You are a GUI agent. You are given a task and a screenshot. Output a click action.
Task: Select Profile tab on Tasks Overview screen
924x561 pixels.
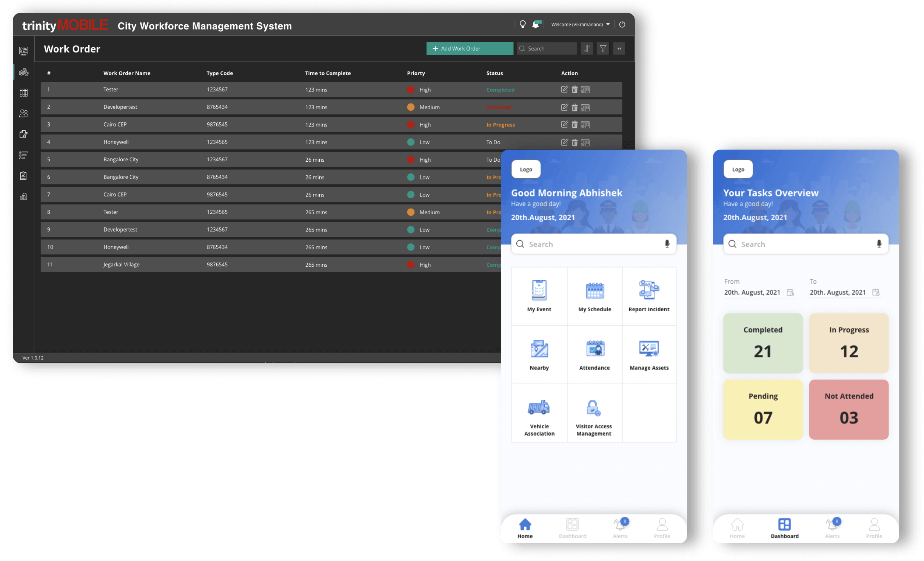point(874,528)
